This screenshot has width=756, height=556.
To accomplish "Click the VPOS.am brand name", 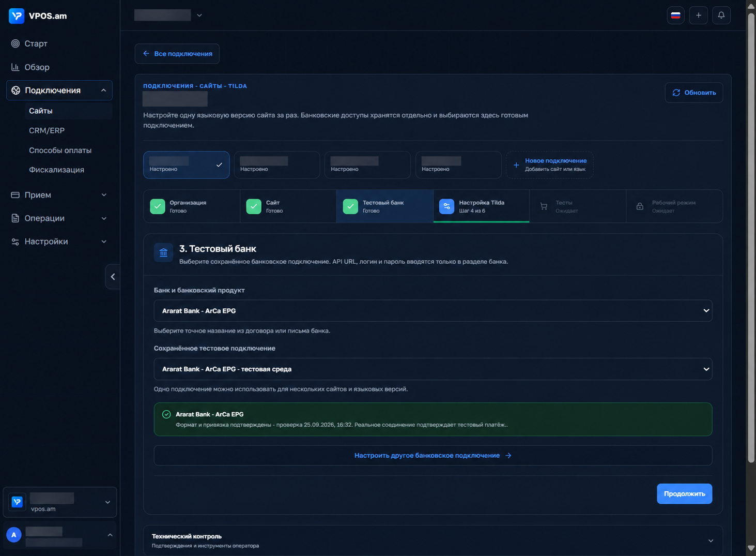I will (x=48, y=16).
